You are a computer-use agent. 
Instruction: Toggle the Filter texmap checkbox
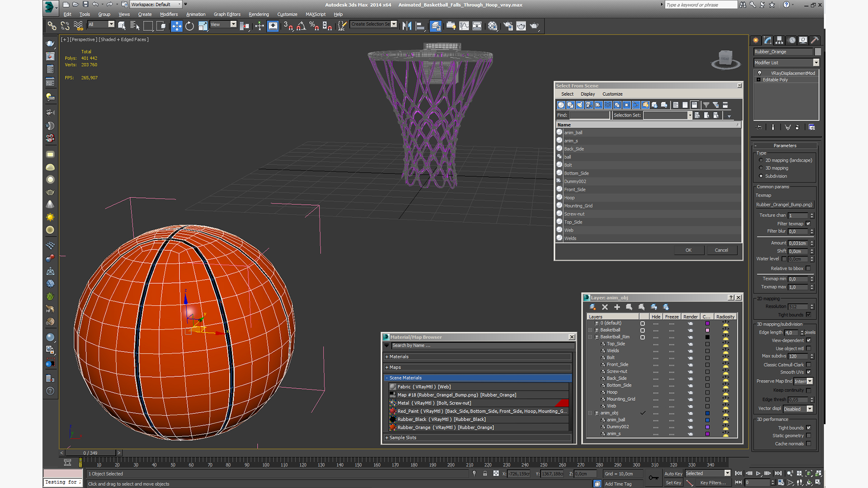tap(808, 224)
